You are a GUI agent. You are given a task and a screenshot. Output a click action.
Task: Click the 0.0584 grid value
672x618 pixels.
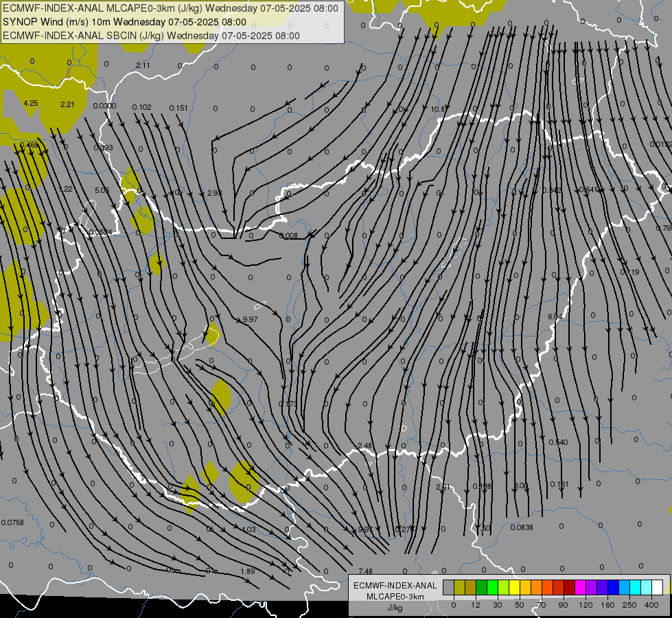tap(101, 232)
